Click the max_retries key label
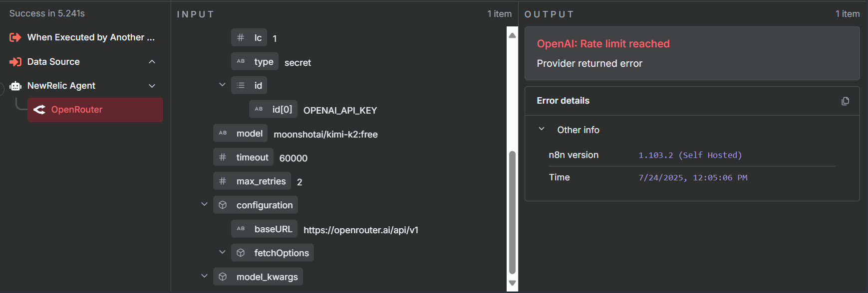This screenshot has height=293, width=868. tap(261, 181)
